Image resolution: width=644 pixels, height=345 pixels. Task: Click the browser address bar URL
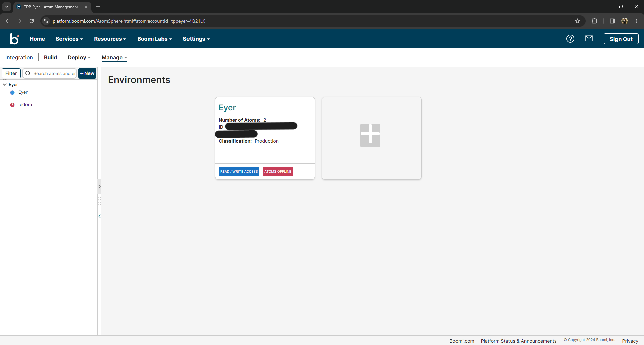pos(129,21)
